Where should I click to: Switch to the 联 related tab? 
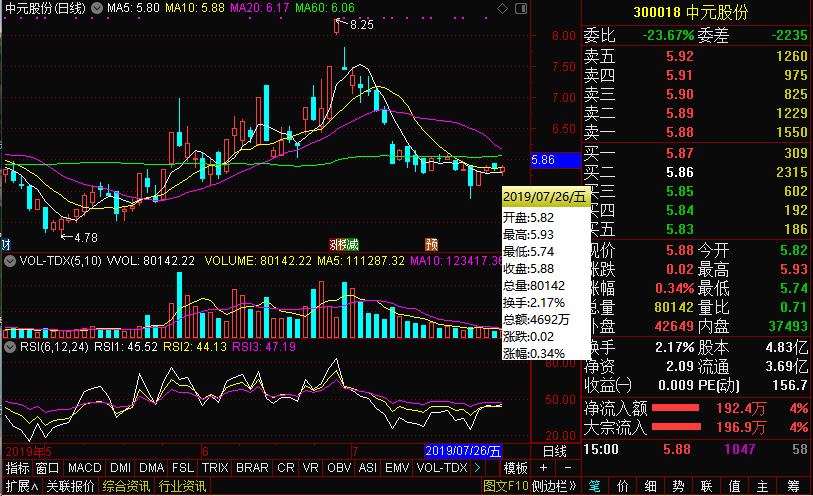point(706,486)
